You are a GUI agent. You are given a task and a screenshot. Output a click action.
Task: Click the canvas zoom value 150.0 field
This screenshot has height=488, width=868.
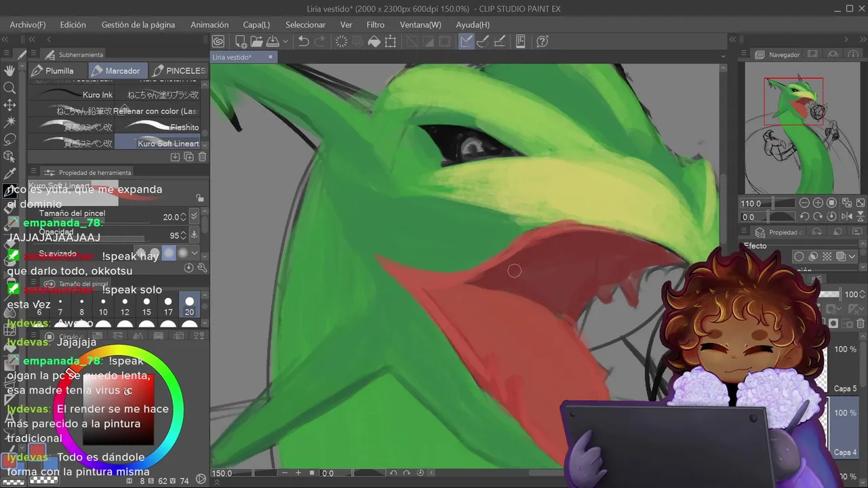pos(222,473)
